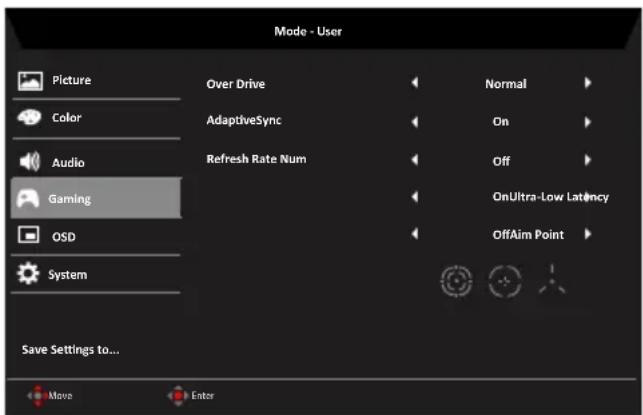The image size is (643, 415).
Task: Click the Gaming controller icon
Action: (27, 198)
